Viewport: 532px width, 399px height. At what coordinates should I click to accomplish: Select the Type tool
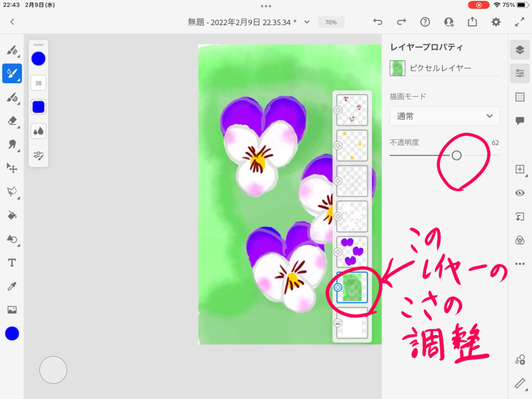(12, 263)
